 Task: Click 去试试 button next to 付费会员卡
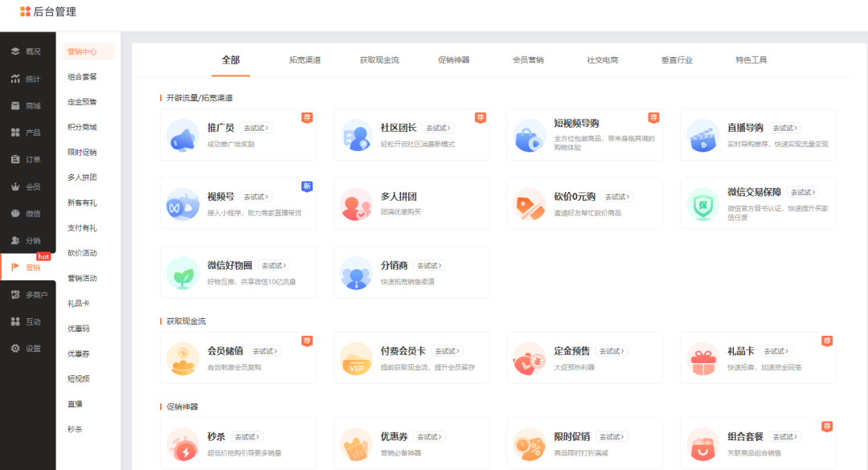(x=448, y=351)
